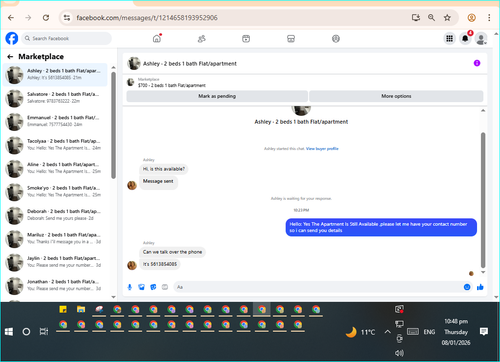Click the conversation list scrollbar
The width and height of the screenshot is (500, 362).
coord(113,125)
